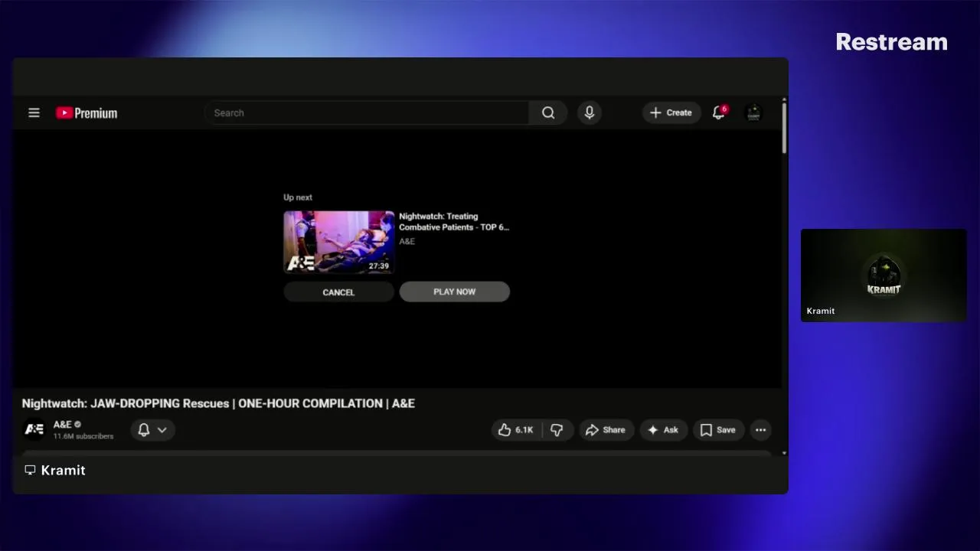980x551 pixels.
Task: Open the YouTube hamburger guide menu
Action: point(34,112)
